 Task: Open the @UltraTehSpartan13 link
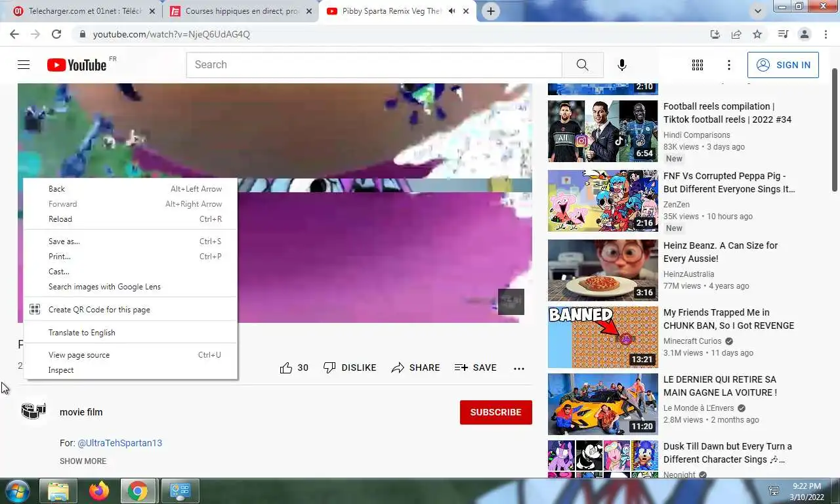pyautogui.click(x=120, y=443)
